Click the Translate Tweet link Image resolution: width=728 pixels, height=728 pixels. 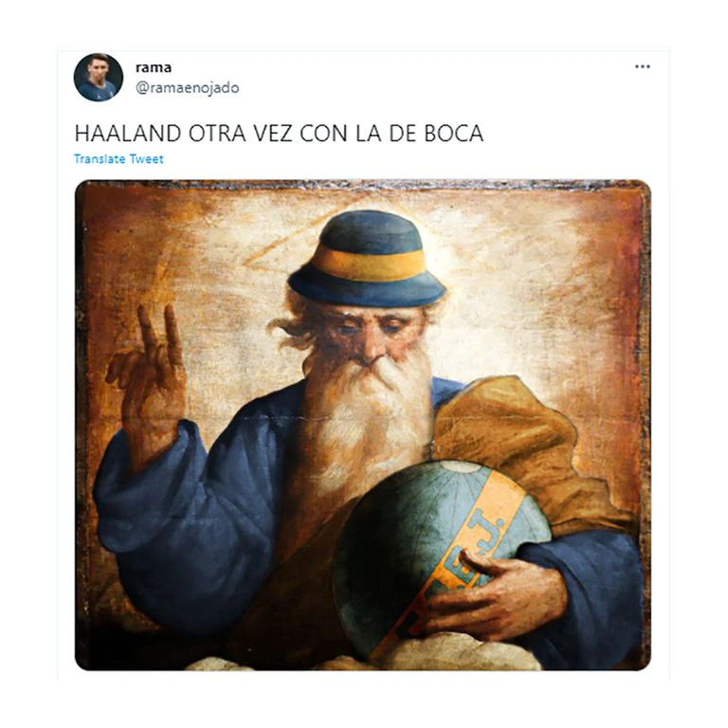pyautogui.click(x=118, y=159)
